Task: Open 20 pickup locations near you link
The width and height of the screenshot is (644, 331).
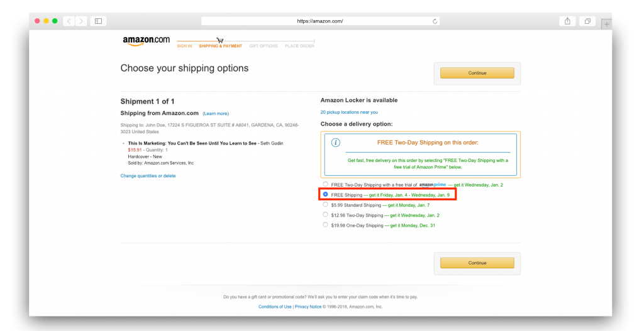Action: pyautogui.click(x=349, y=112)
